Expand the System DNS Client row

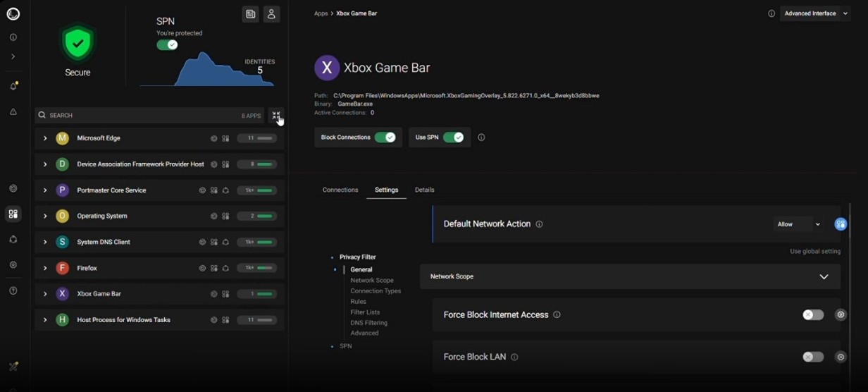click(x=45, y=242)
